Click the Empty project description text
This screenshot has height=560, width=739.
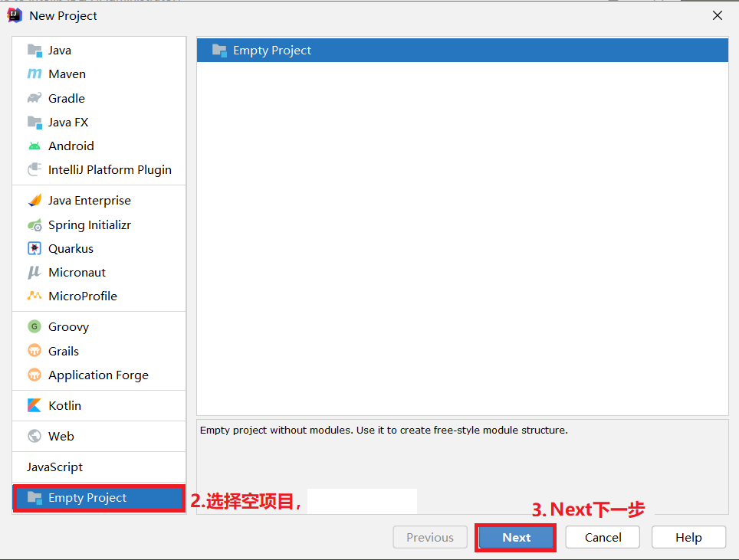pos(383,430)
